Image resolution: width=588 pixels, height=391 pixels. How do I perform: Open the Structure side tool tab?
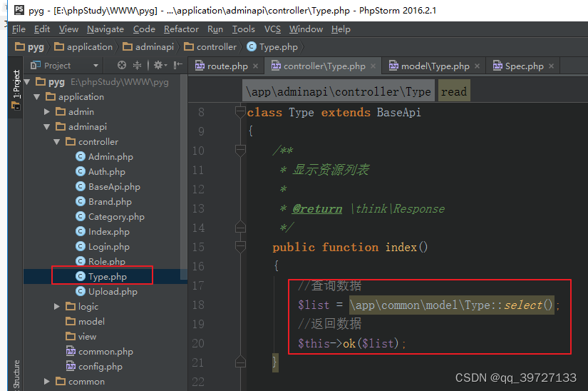(x=16, y=374)
